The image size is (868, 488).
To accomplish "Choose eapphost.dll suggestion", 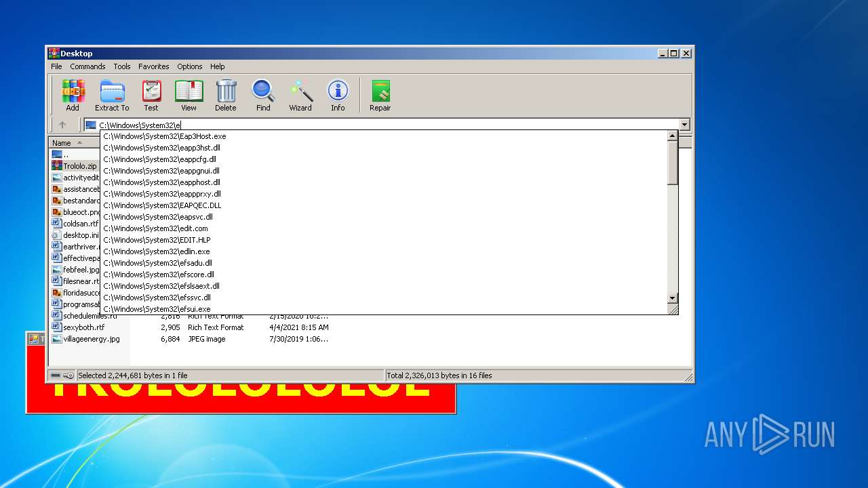I will tap(384, 182).
